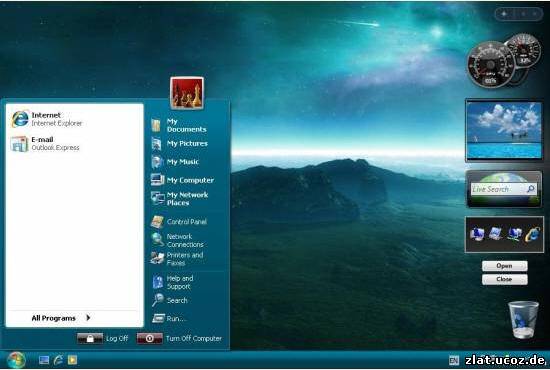Open Internet Explorer from Start menu
This screenshot has height=370, width=550.
pyautogui.click(x=47, y=119)
